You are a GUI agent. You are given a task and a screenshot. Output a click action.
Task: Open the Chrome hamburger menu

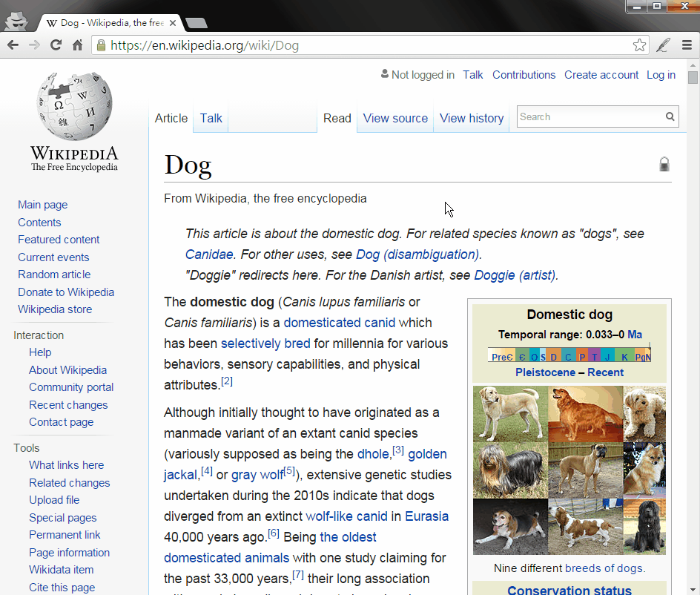[x=687, y=45]
